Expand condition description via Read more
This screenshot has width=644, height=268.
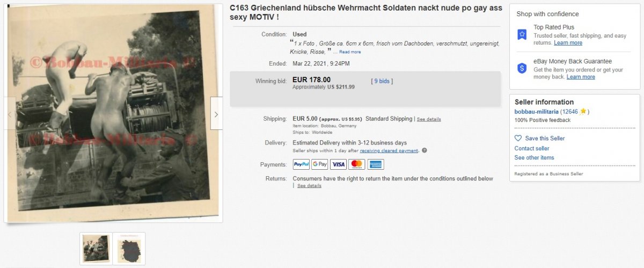[350, 52]
